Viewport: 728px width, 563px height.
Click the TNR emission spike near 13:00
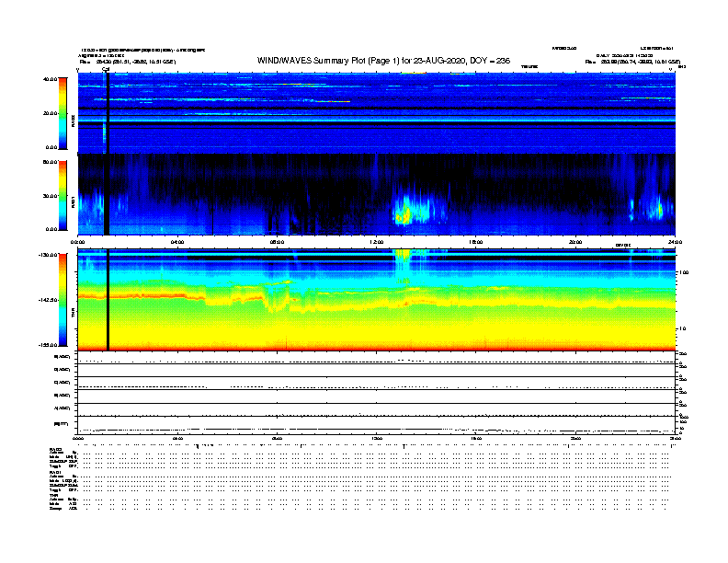point(403,265)
